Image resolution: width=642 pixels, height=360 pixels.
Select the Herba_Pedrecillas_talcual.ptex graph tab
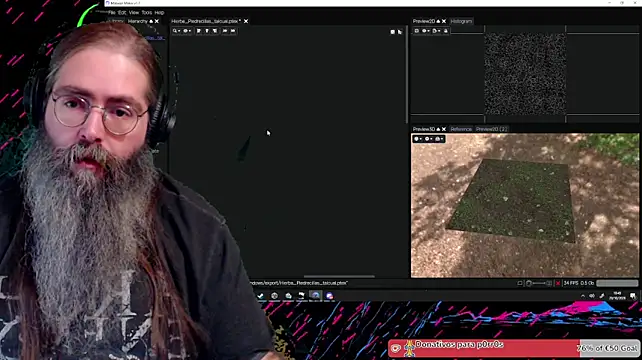206,21
